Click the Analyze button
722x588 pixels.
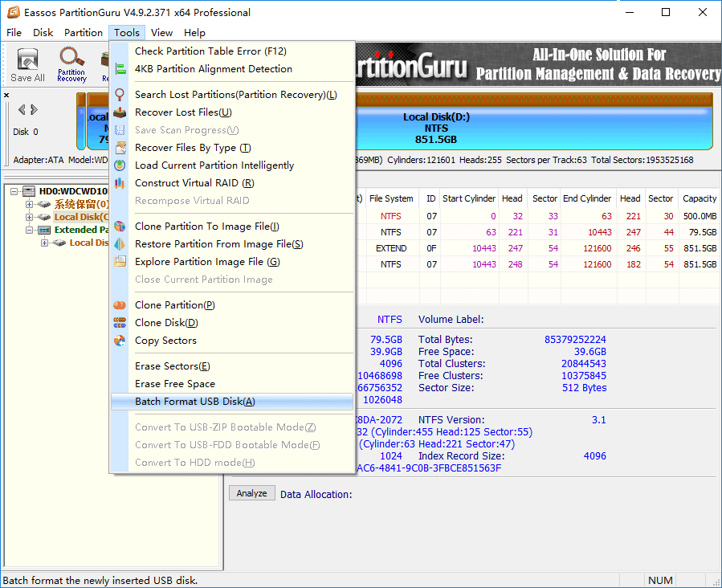pyautogui.click(x=252, y=493)
